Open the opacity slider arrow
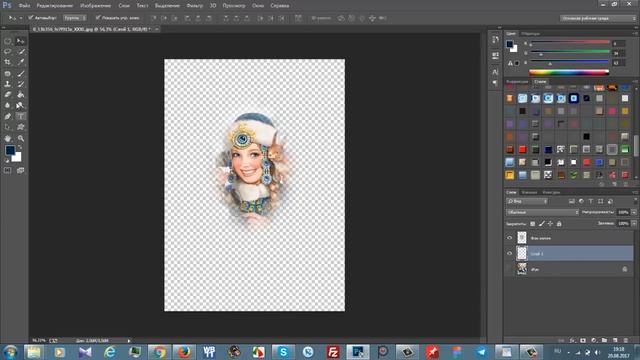Viewport: 640px width, 360px height. (634, 212)
